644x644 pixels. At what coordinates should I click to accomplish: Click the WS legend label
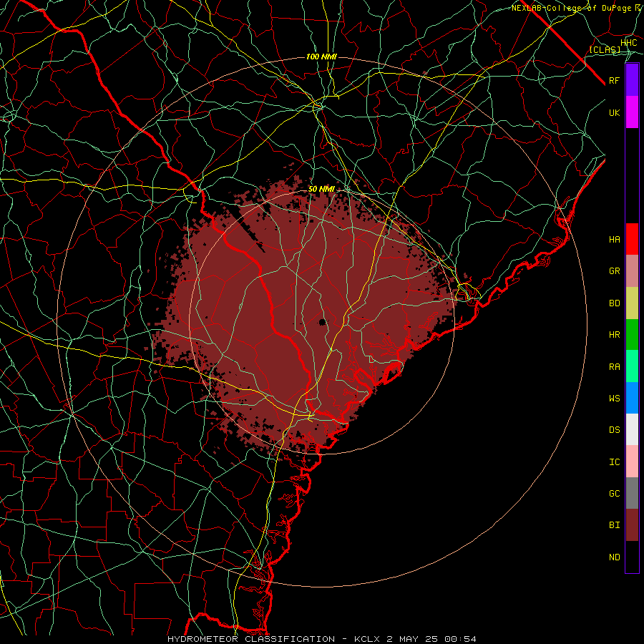[x=614, y=399]
